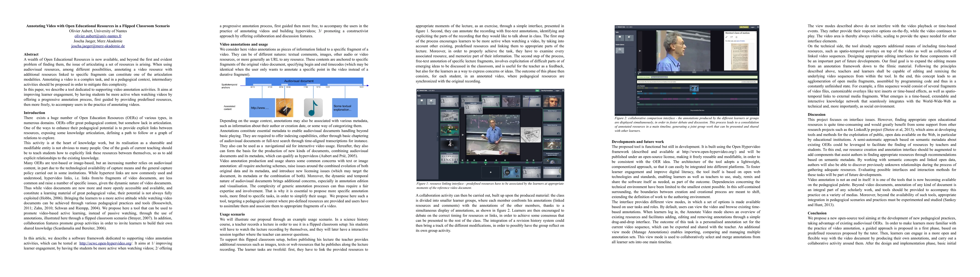This screenshot has height=277, width=980.
Task: Click the fullscreen icon in Figure 2 header
Action: click(758, 27)
